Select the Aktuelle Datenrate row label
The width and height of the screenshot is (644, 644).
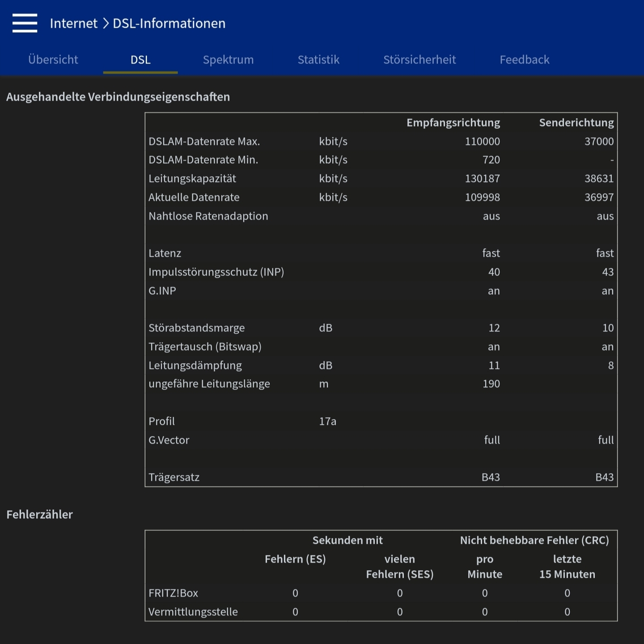click(x=194, y=197)
